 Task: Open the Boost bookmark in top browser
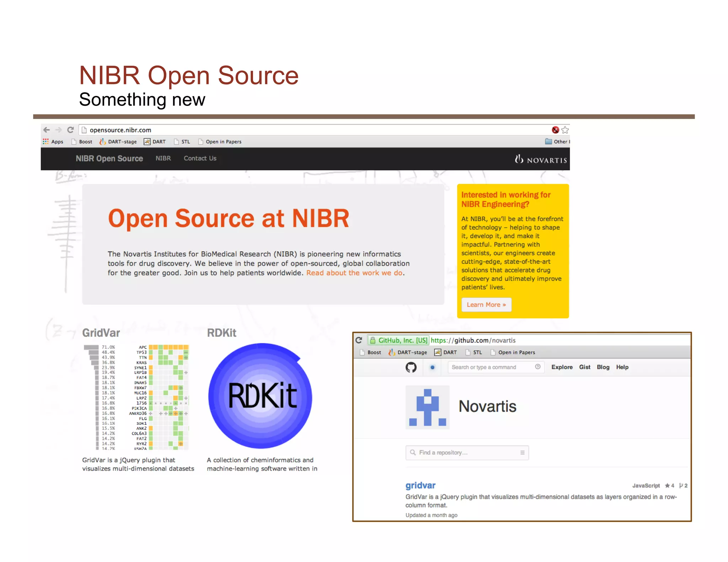click(x=82, y=142)
